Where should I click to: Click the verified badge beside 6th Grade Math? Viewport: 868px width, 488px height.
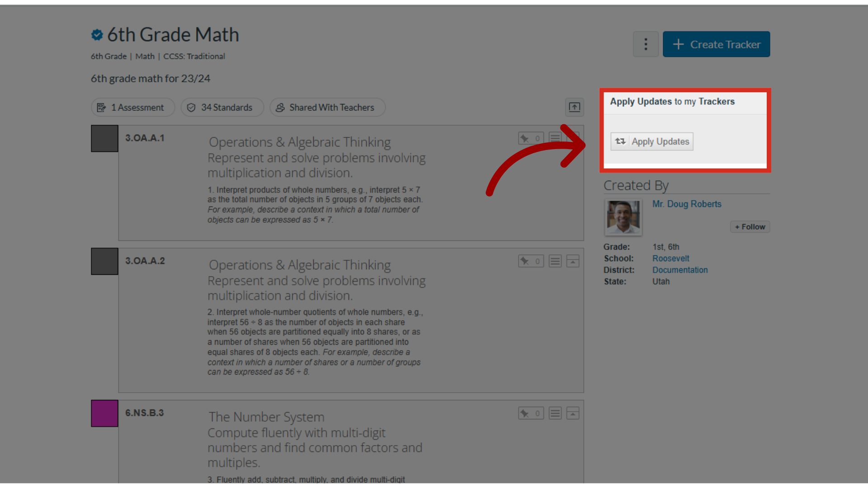97,35
